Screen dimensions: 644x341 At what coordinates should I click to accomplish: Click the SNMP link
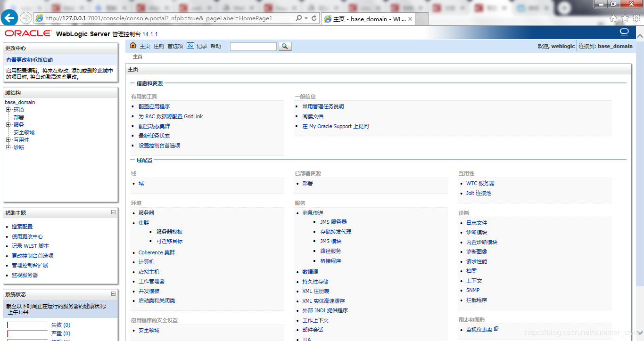(473, 290)
